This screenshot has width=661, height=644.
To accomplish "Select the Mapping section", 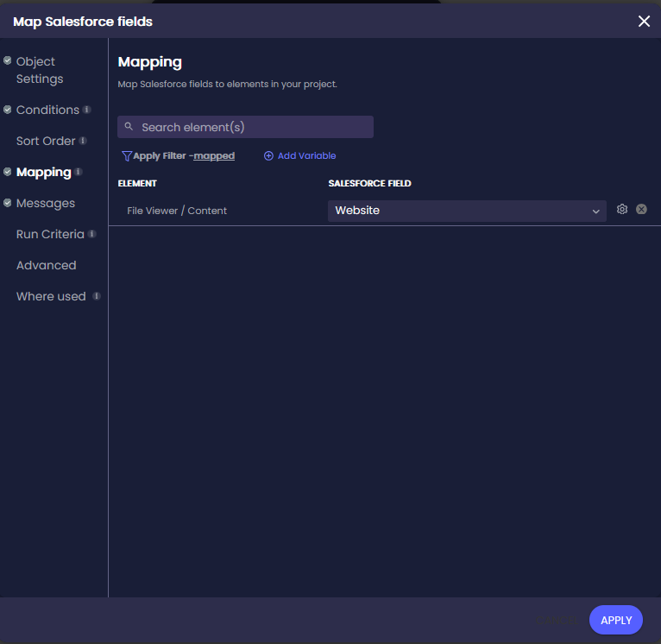I will tap(44, 172).
